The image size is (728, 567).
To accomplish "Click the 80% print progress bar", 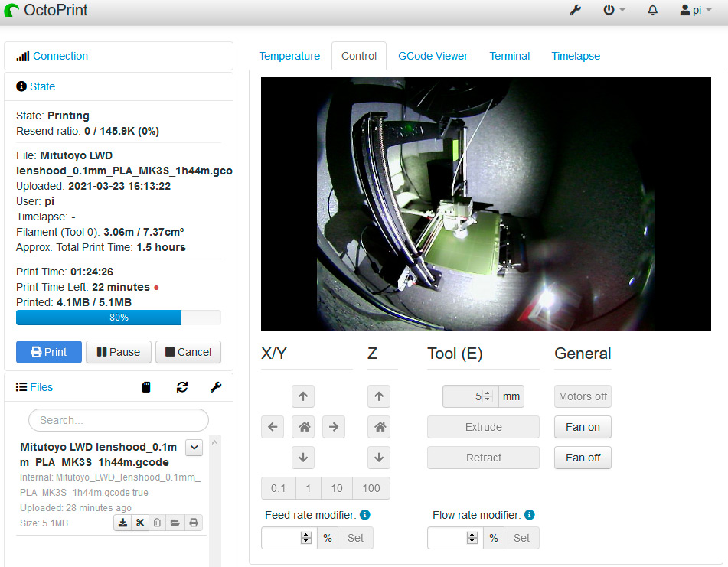I will [x=119, y=318].
